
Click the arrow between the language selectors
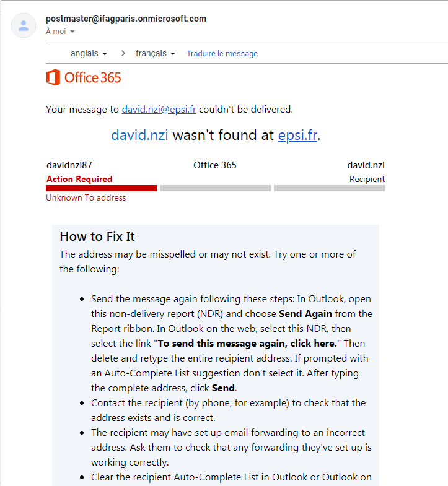click(123, 53)
